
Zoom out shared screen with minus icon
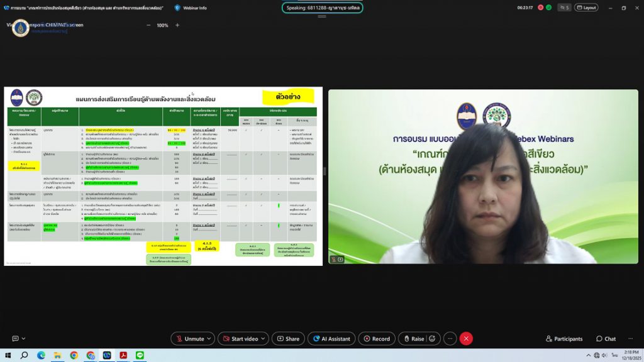click(148, 25)
